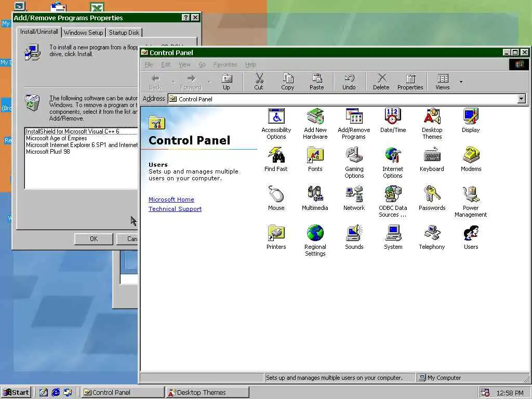Click the Properties toolbar button
Image resolution: width=532 pixels, height=399 pixels.
410,82
